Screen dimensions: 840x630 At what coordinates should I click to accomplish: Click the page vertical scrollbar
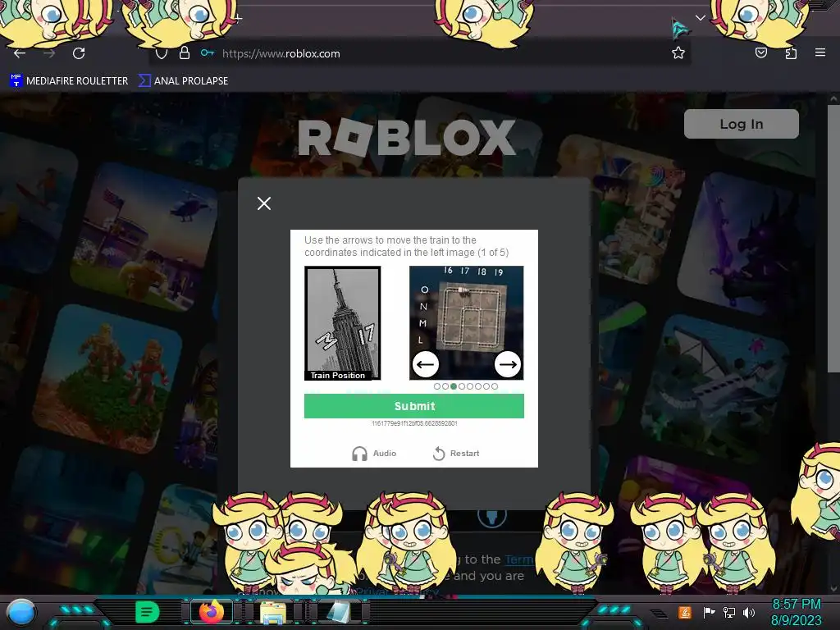(x=833, y=239)
